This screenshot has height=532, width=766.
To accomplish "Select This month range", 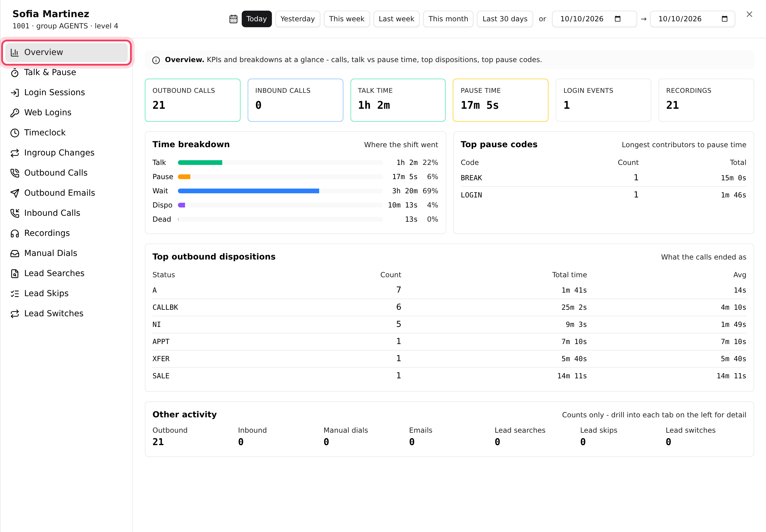I will [x=448, y=19].
